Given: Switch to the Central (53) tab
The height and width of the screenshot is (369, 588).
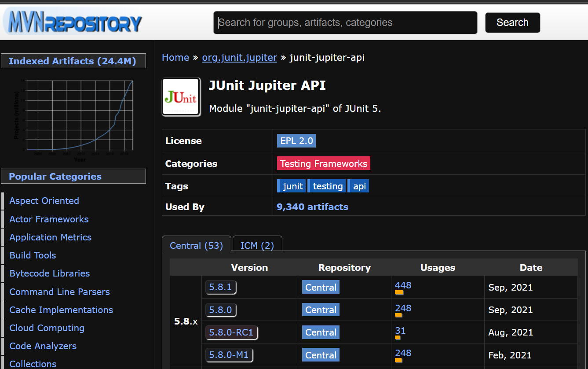Looking at the screenshot, I should click(x=197, y=245).
